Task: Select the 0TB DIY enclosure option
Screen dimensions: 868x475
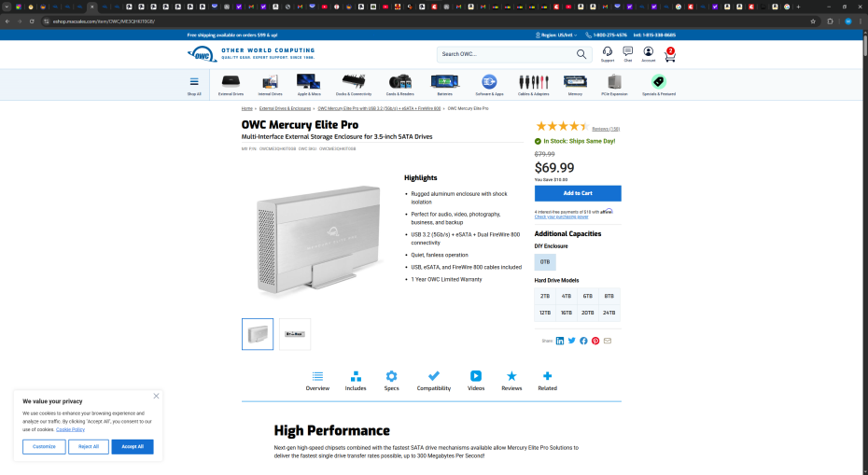Action: click(x=545, y=262)
